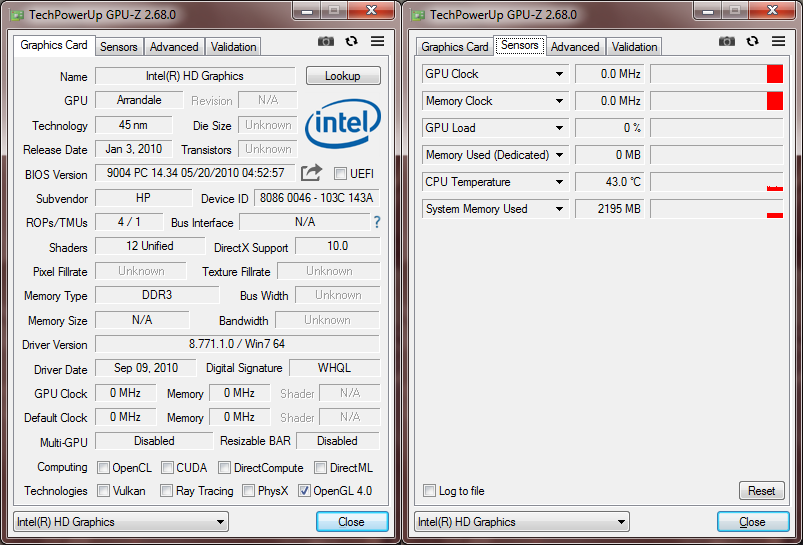Click the Memory Type value DDR3
The height and width of the screenshot is (545, 804).
pos(157,295)
